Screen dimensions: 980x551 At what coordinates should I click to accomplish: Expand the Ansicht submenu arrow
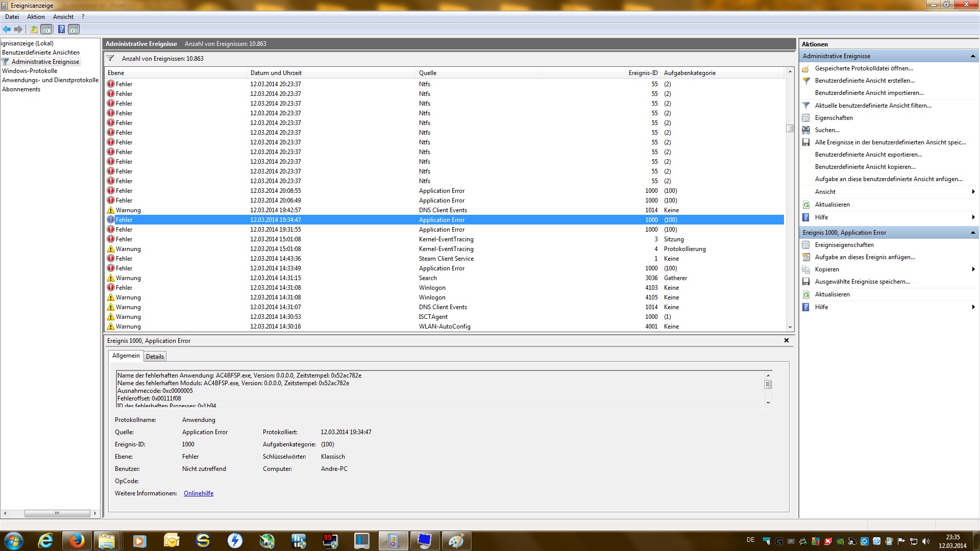click(x=973, y=192)
